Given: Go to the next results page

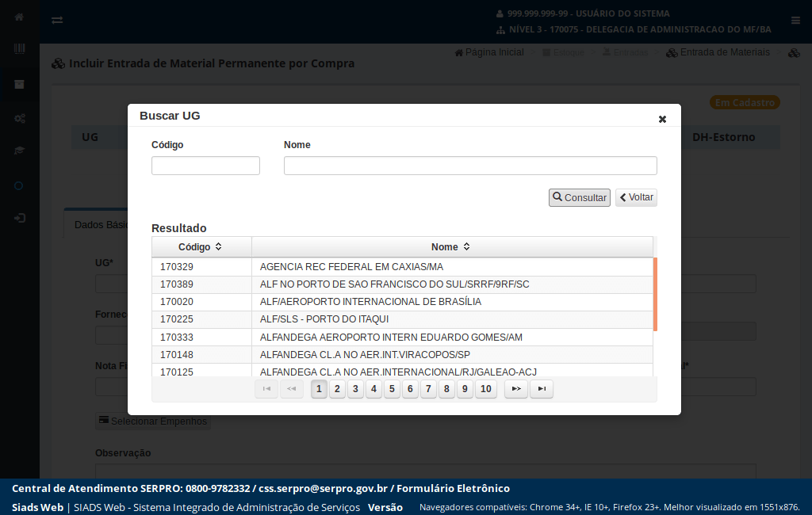Looking at the screenshot, I should 516,389.
